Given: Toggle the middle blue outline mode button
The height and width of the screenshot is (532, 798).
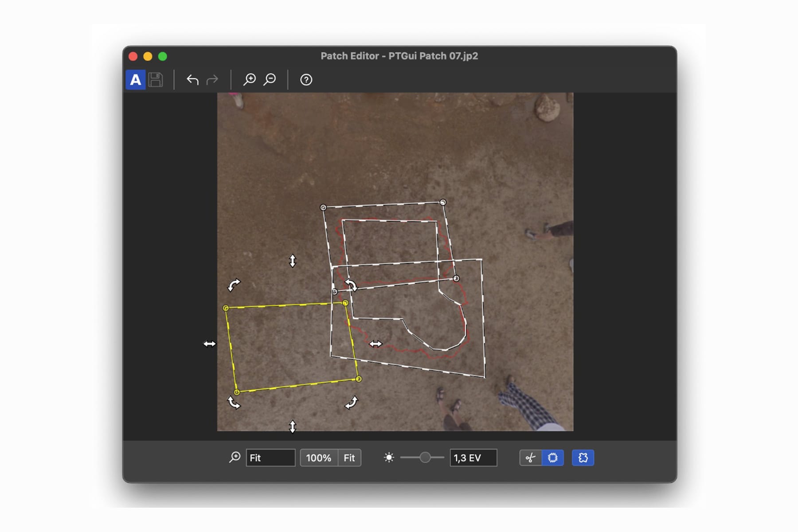Looking at the screenshot, I should coord(553,458).
